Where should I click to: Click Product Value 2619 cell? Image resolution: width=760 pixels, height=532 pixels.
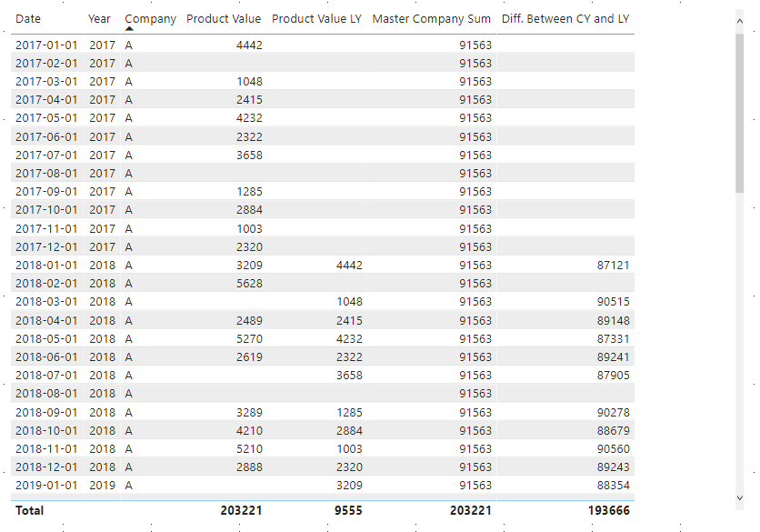pos(249,357)
